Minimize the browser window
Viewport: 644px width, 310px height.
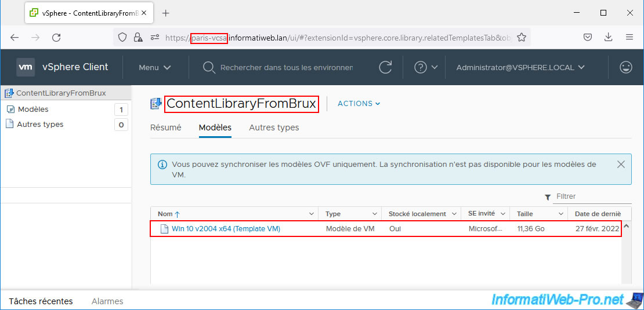[577, 13]
